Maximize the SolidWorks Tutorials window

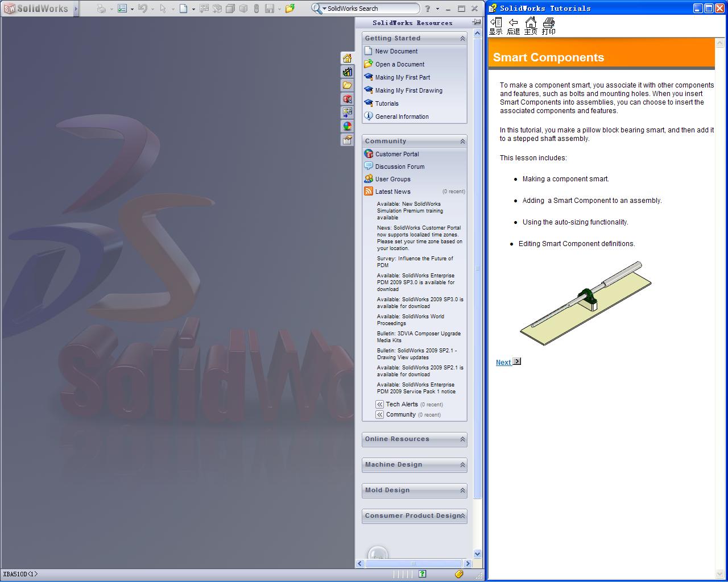coord(709,8)
